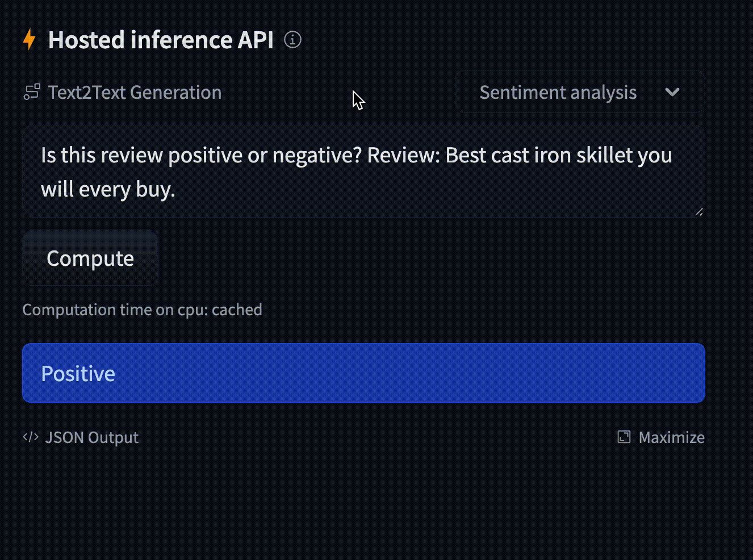This screenshot has height=560, width=753.
Task: Place cursor after 'buy.' in the prompt
Action: [x=176, y=189]
